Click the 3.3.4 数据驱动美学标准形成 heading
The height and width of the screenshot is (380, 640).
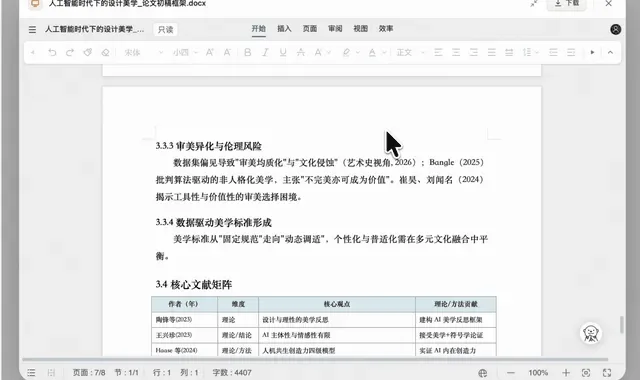point(213,222)
